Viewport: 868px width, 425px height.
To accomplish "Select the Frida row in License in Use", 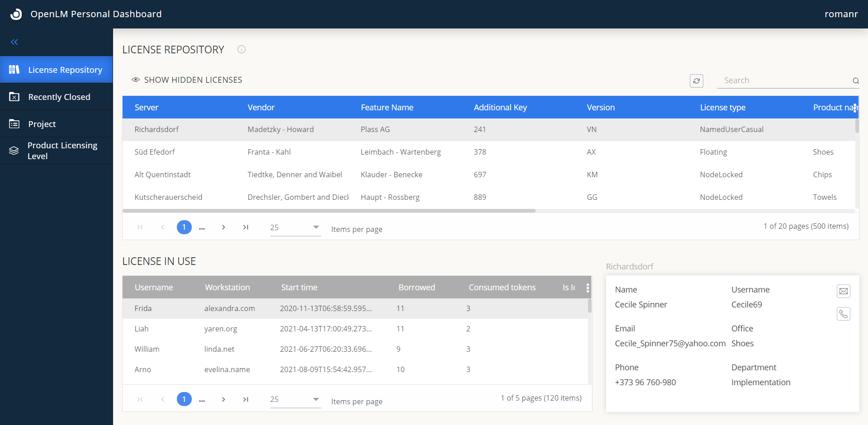I will point(271,308).
